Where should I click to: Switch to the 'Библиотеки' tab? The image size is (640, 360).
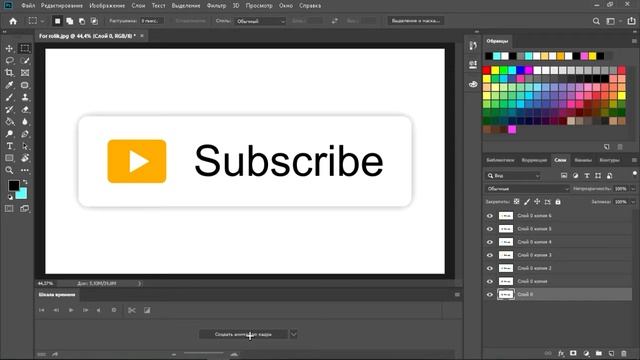click(x=500, y=160)
